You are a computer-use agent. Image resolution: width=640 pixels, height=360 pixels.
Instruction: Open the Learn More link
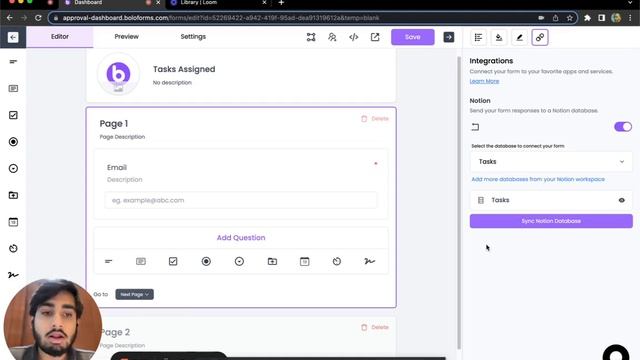pyautogui.click(x=484, y=81)
